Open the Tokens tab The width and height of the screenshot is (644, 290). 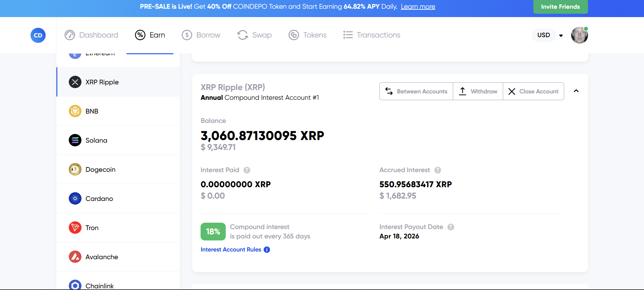click(308, 35)
